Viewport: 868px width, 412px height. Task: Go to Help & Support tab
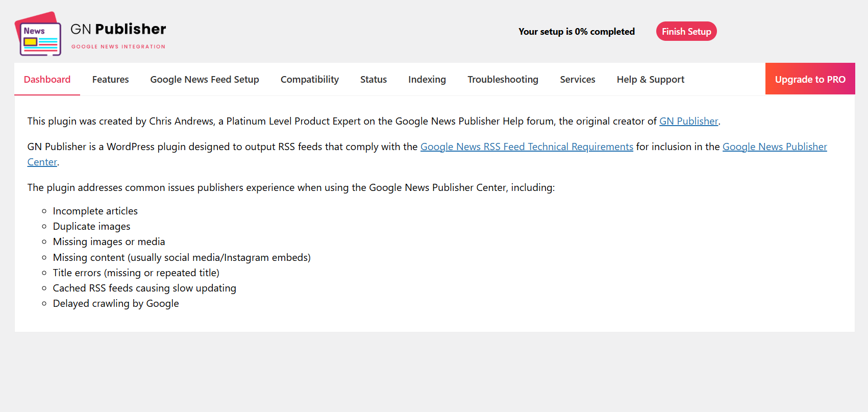(x=651, y=79)
